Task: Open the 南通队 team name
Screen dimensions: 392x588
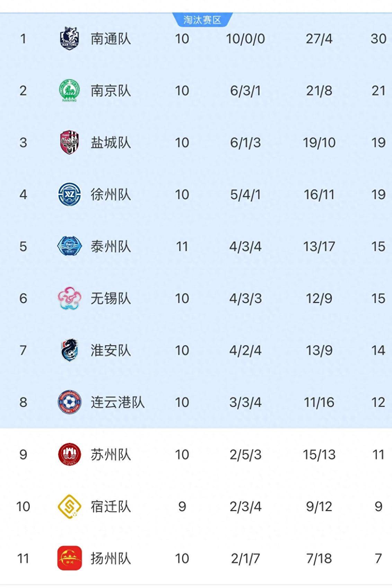Action: click(x=111, y=38)
